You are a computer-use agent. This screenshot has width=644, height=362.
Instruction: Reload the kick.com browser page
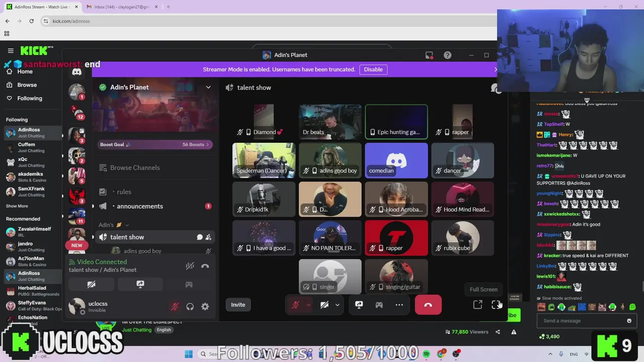pyautogui.click(x=31, y=21)
